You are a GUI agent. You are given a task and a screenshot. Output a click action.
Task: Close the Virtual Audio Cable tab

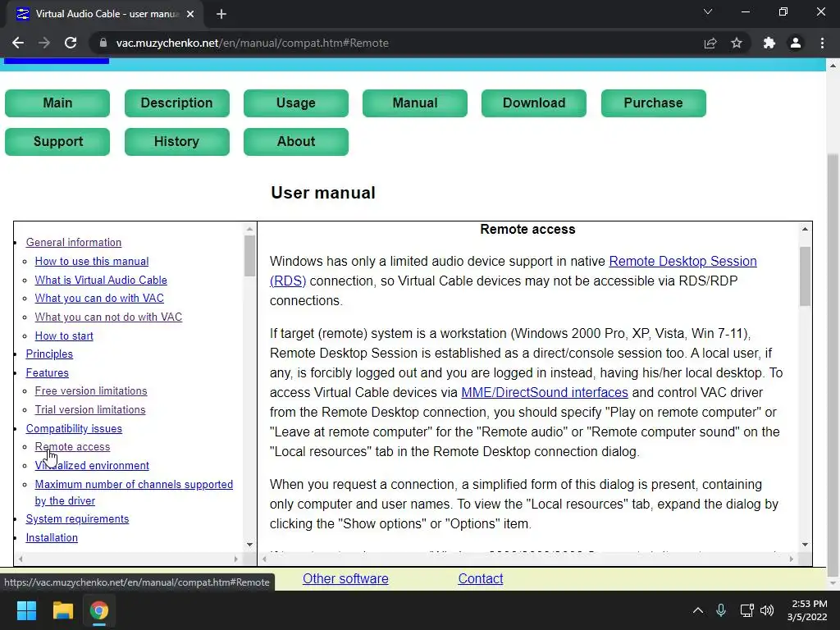[x=190, y=14]
